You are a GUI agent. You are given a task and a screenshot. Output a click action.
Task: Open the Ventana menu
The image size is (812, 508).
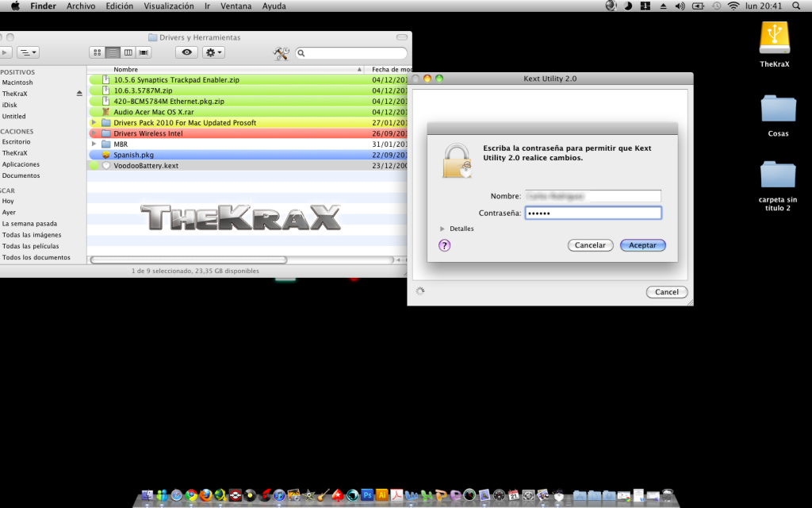point(236,6)
